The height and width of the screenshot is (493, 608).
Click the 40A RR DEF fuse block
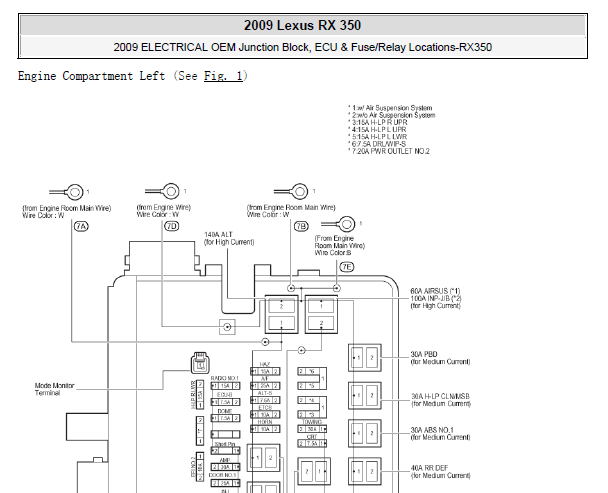pos(364,471)
